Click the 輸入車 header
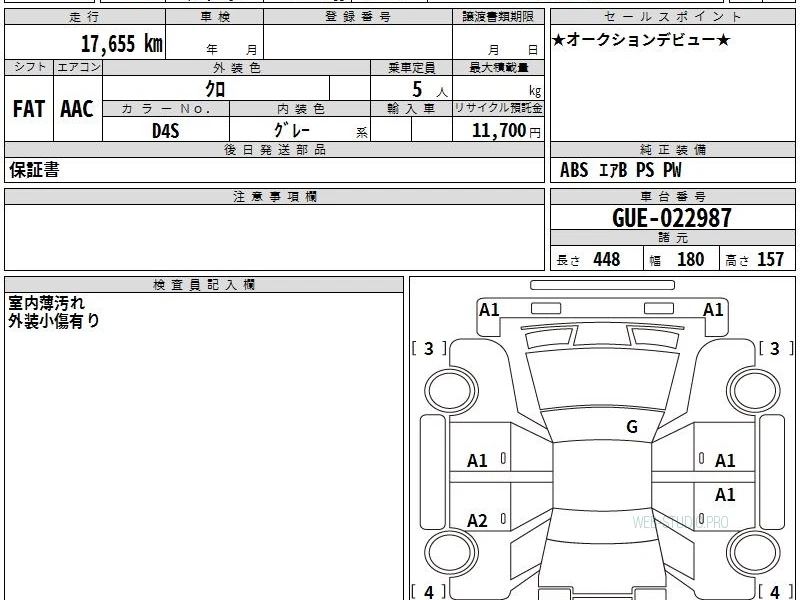Viewport: 800px width, 600px height. tap(411, 109)
